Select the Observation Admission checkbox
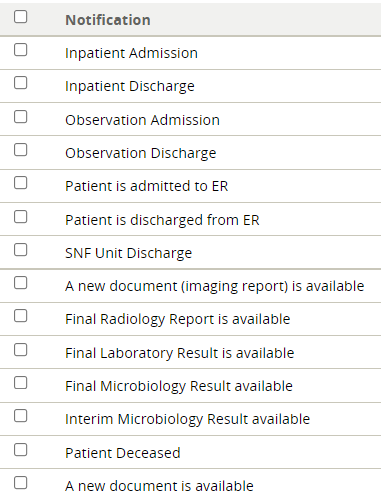The width and height of the screenshot is (381, 502). [x=20, y=117]
